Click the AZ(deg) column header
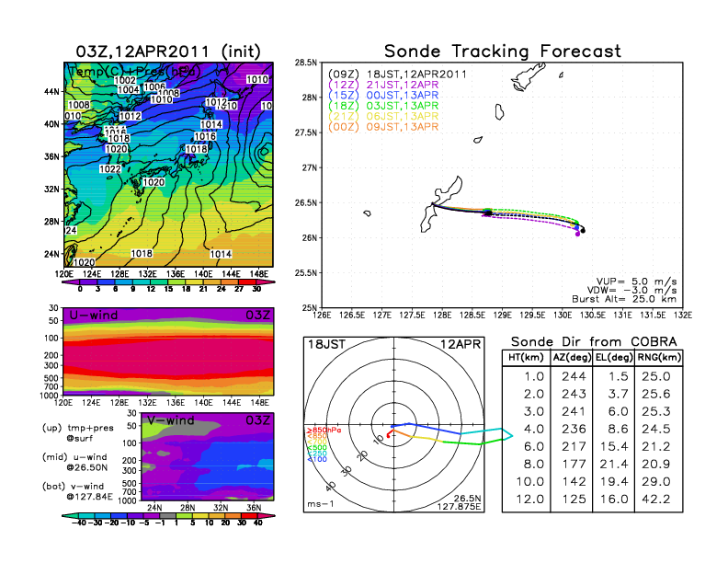Viewport: 728px width, 563px height. [573, 358]
